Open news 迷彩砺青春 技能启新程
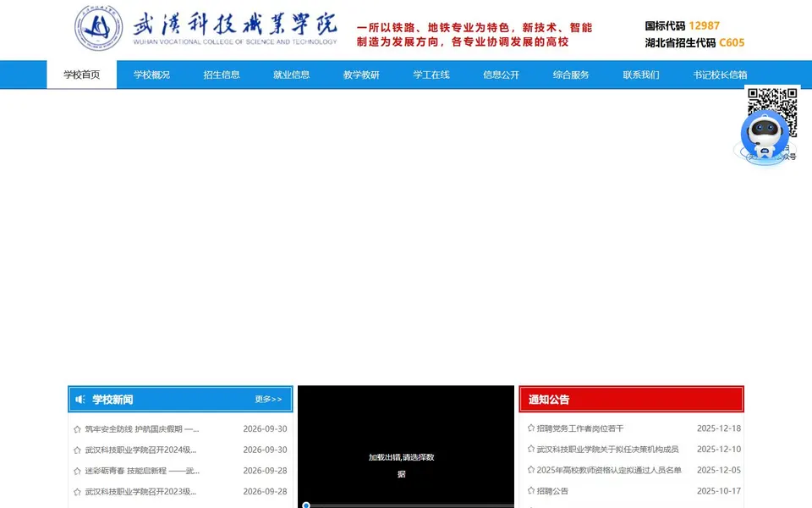Image resolution: width=812 pixels, height=508 pixels. [142, 472]
